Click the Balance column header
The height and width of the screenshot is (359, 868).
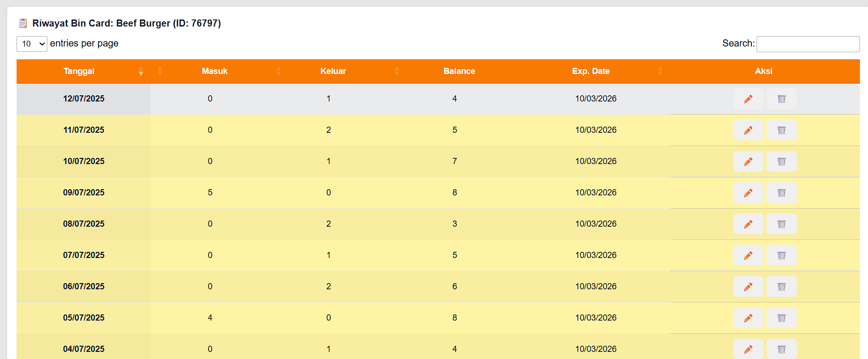tap(459, 71)
